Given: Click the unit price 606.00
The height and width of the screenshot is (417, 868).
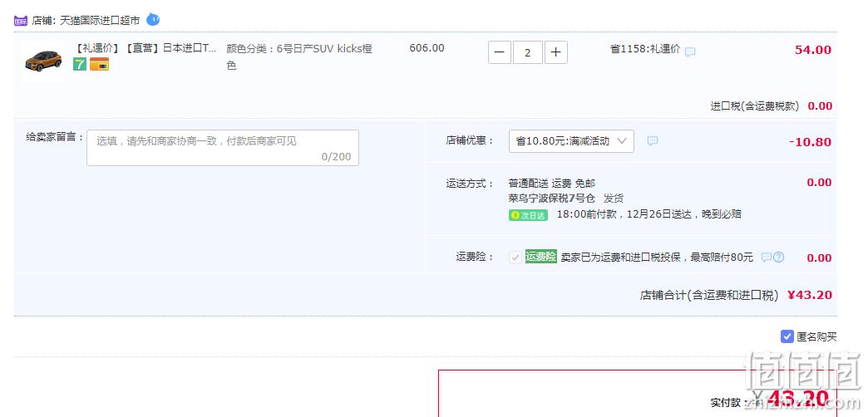Looking at the screenshot, I should 427,48.
